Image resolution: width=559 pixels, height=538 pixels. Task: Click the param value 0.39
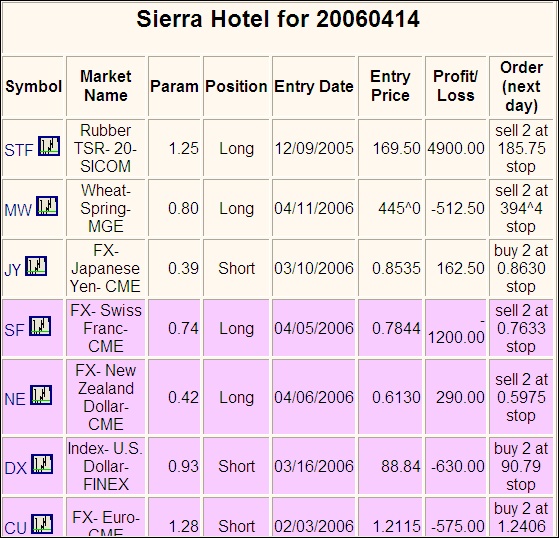pos(183,268)
